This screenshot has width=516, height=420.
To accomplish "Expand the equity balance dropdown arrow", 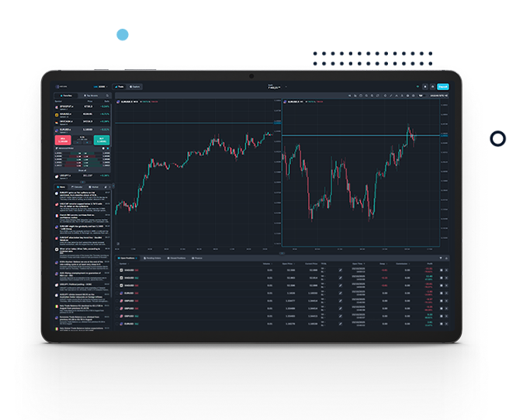I will 285,86.
